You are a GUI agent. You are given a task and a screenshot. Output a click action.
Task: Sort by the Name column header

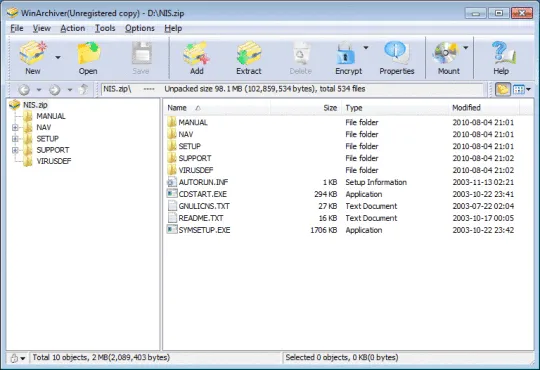217,108
